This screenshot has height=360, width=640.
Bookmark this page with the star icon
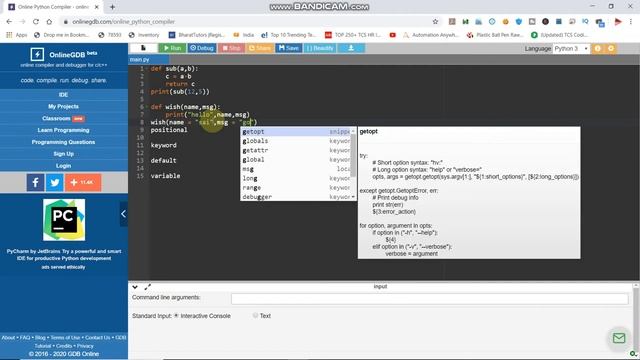(435, 22)
